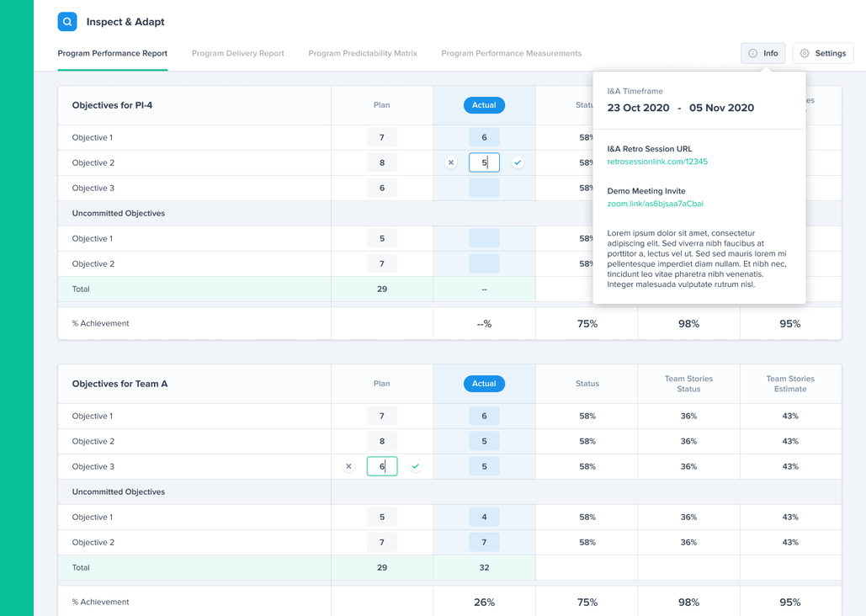Click the Actual pill in Team A table header

tap(484, 383)
